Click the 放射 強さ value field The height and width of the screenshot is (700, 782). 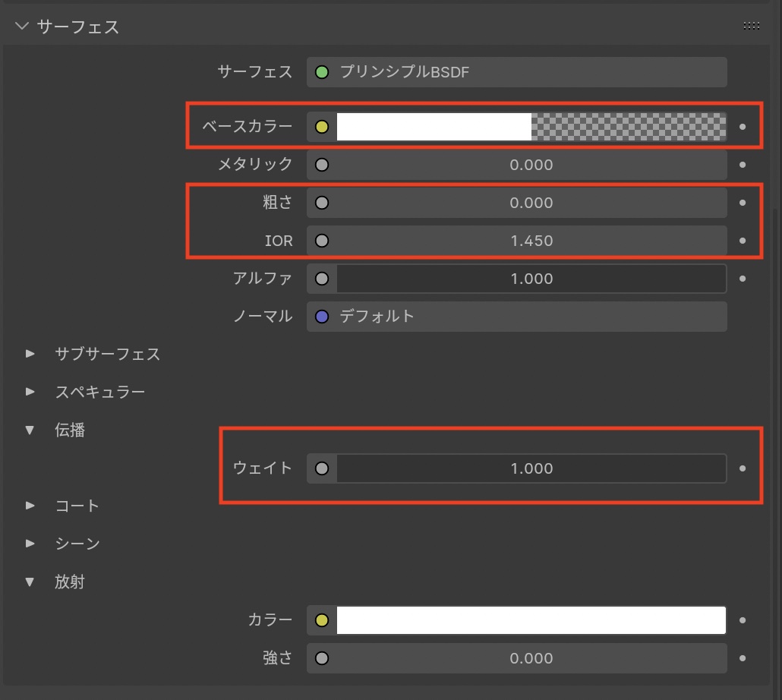tap(531, 658)
